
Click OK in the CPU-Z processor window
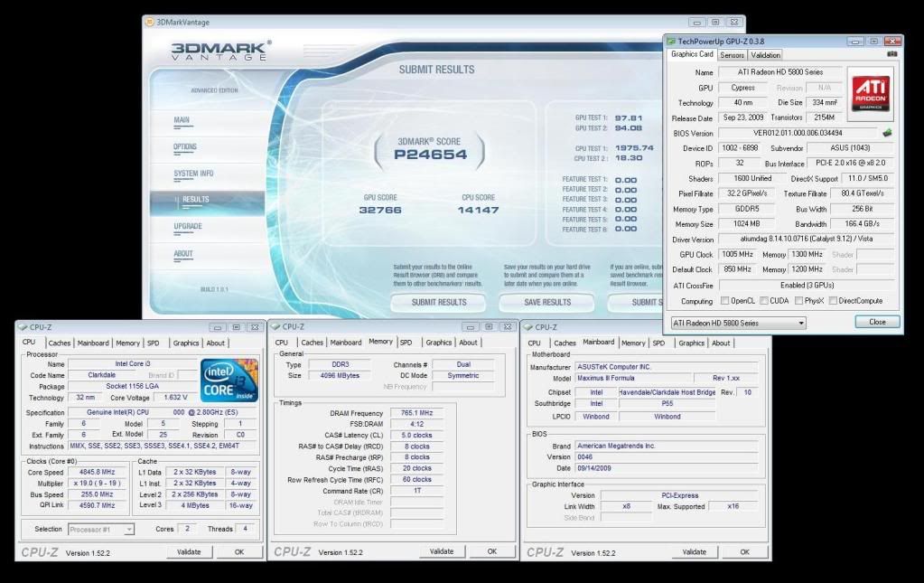239,551
